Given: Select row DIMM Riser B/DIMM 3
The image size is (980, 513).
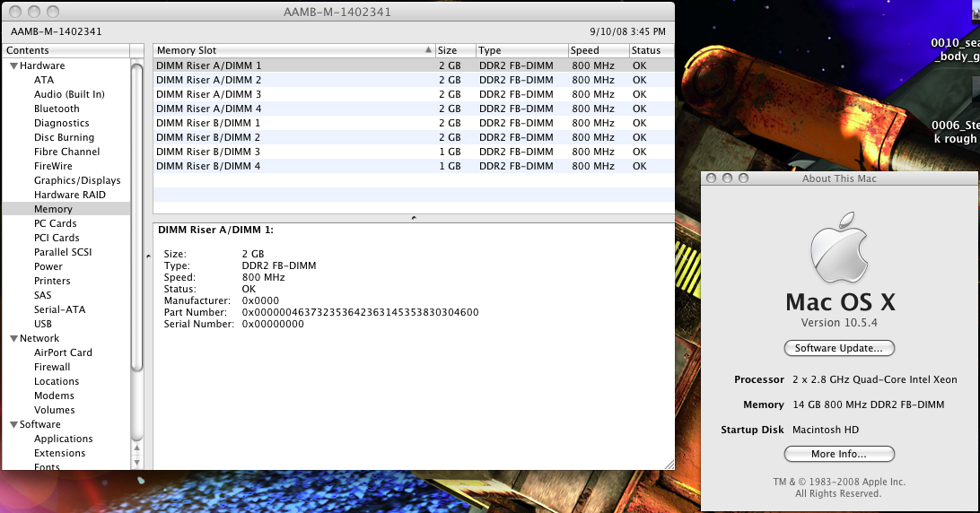Looking at the screenshot, I should click(414, 152).
